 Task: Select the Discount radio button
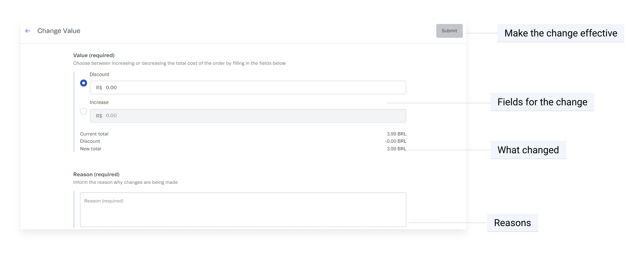click(x=83, y=83)
